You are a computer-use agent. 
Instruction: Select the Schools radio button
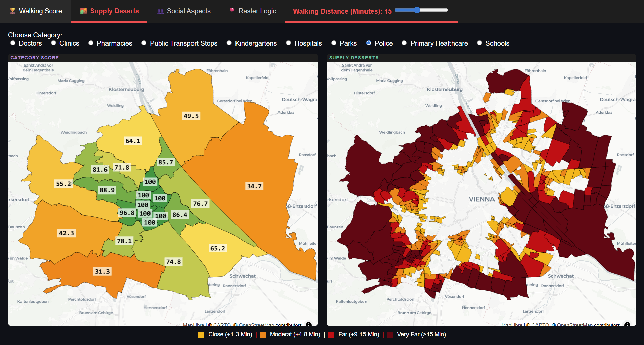pyautogui.click(x=479, y=43)
